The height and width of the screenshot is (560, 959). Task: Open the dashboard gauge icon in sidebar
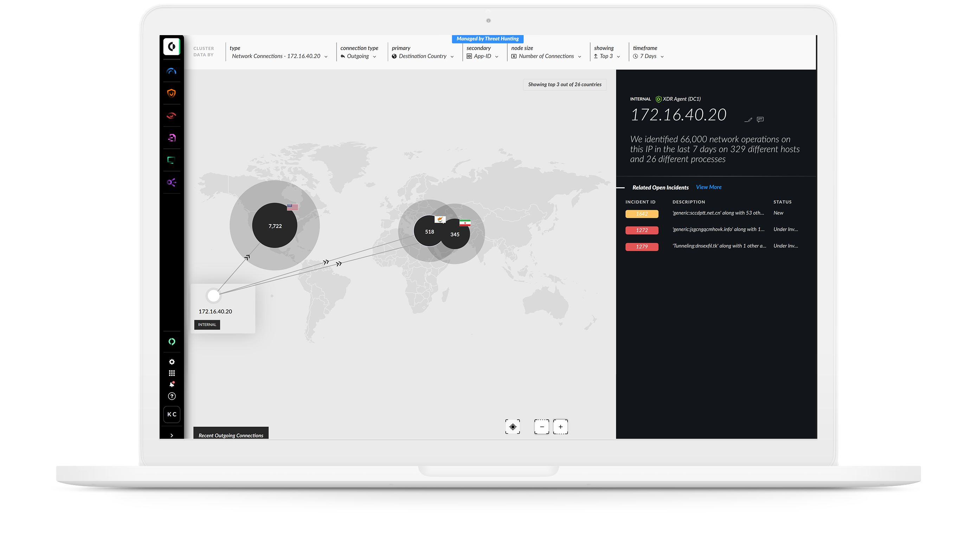click(x=172, y=71)
